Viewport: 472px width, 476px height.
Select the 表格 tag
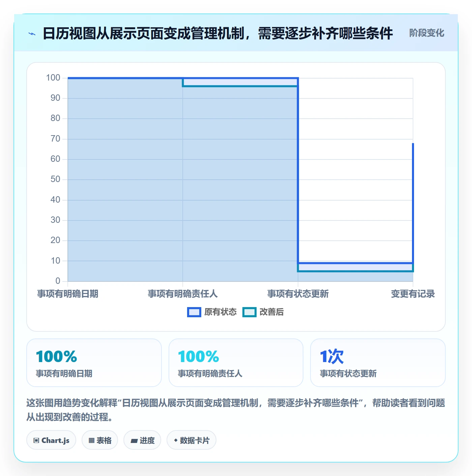tap(100, 440)
